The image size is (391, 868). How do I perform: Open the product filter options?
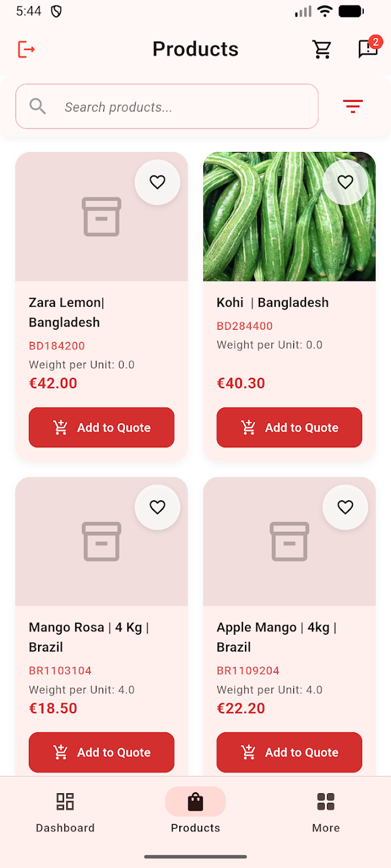353,107
